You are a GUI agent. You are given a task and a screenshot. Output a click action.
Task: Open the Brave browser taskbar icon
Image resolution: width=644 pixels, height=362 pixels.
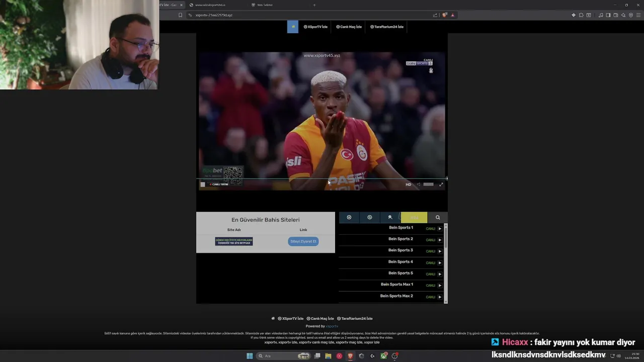(350, 356)
